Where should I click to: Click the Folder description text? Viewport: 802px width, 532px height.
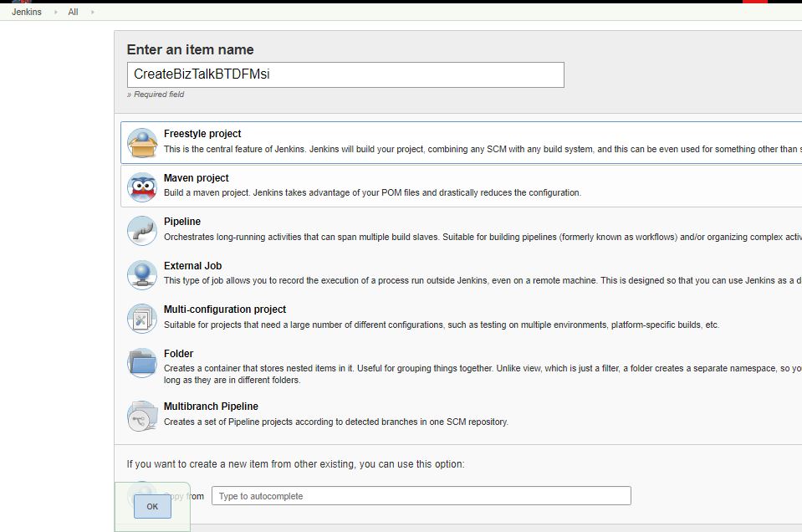point(483,374)
